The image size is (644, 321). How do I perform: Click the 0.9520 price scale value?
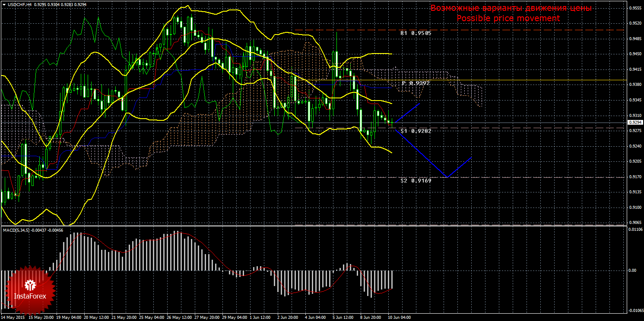[x=634, y=23]
